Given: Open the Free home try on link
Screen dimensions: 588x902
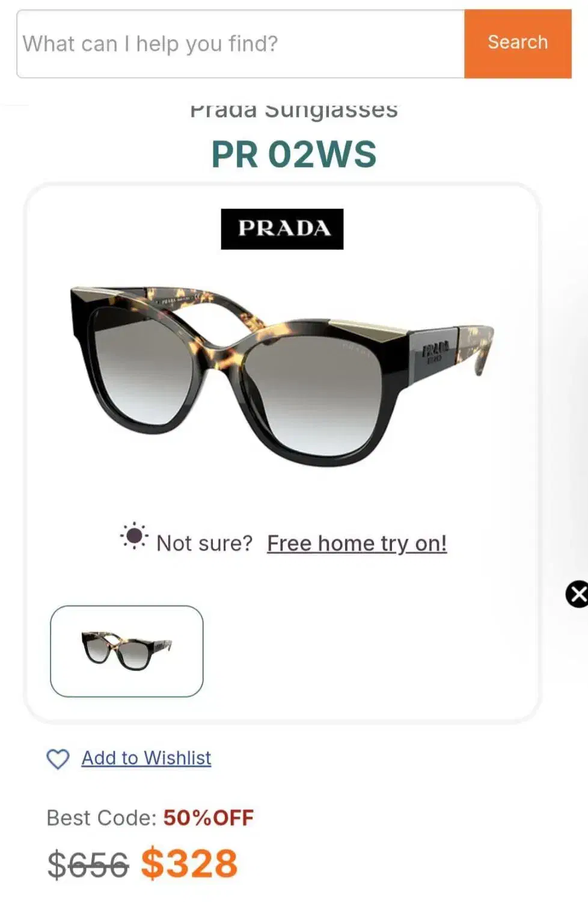Looking at the screenshot, I should click(357, 543).
